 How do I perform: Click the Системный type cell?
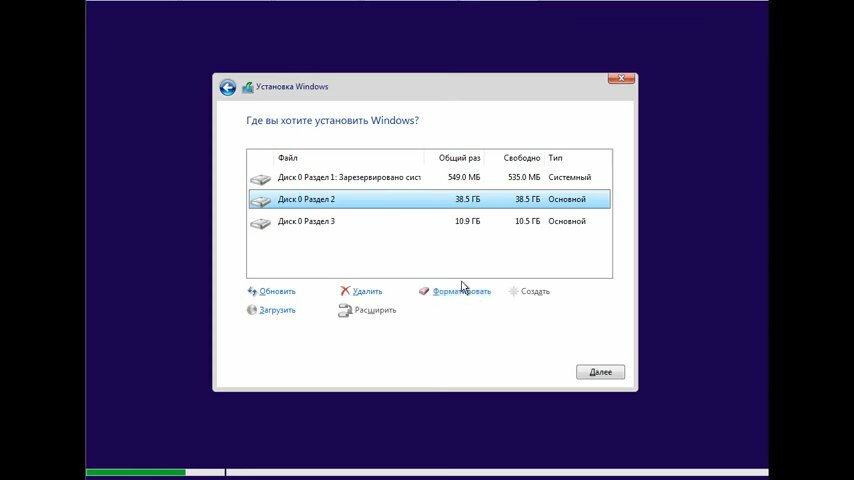coord(570,178)
